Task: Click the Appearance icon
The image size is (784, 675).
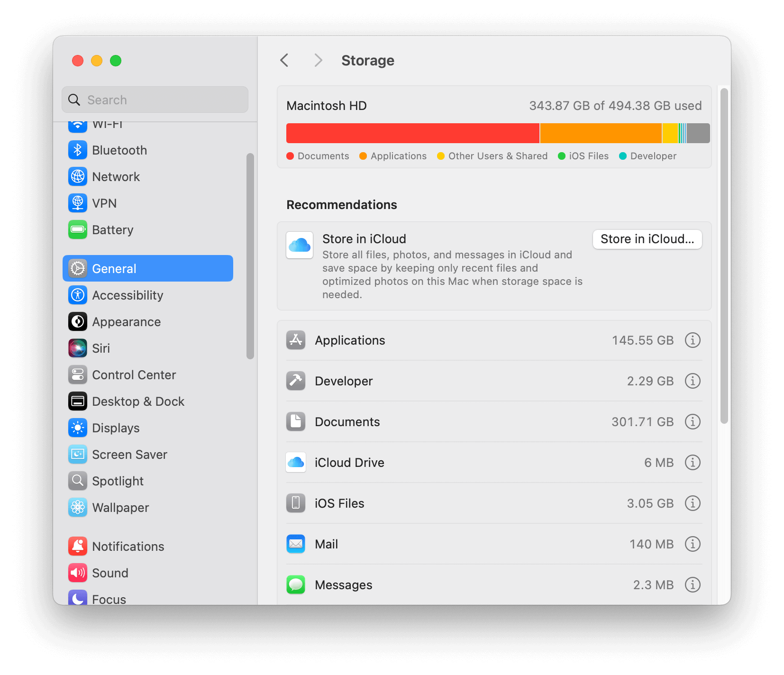Action: (x=78, y=322)
